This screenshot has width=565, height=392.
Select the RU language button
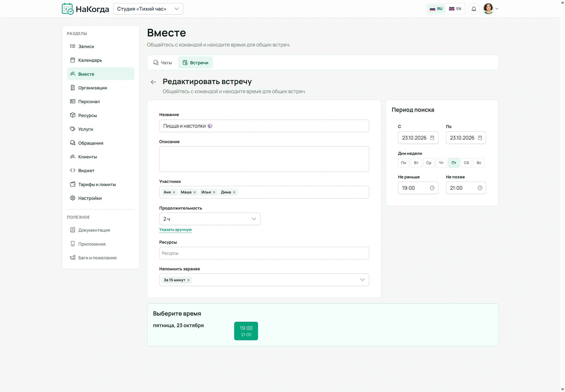[x=436, y=9]
